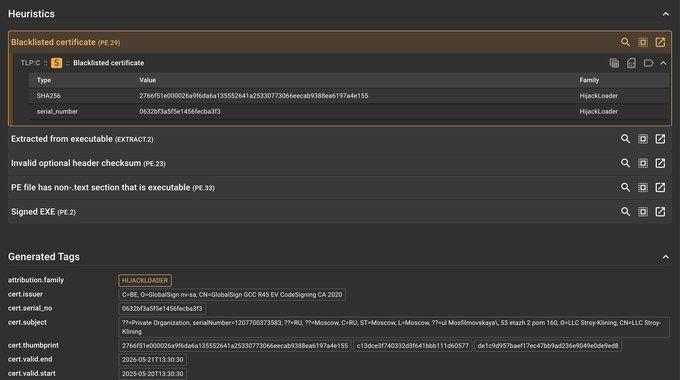Select the SHA256 hash value in the table

pos(254,95)
